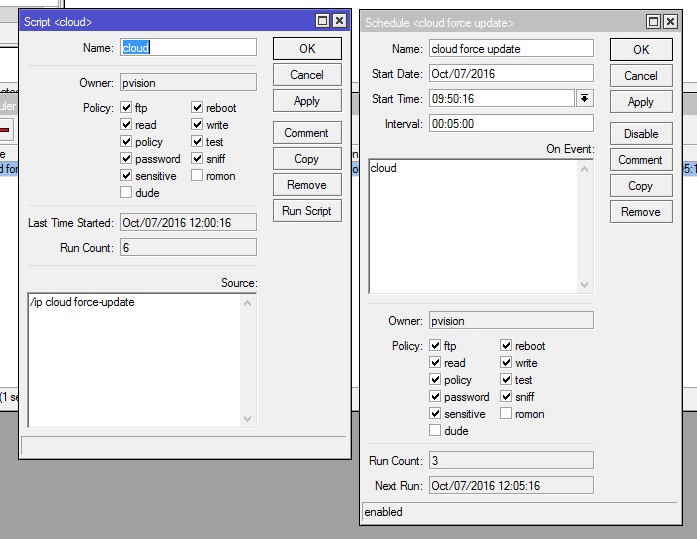Uncheck password policy in Script window
Screen dimensions: 697x539
point(126,158)
